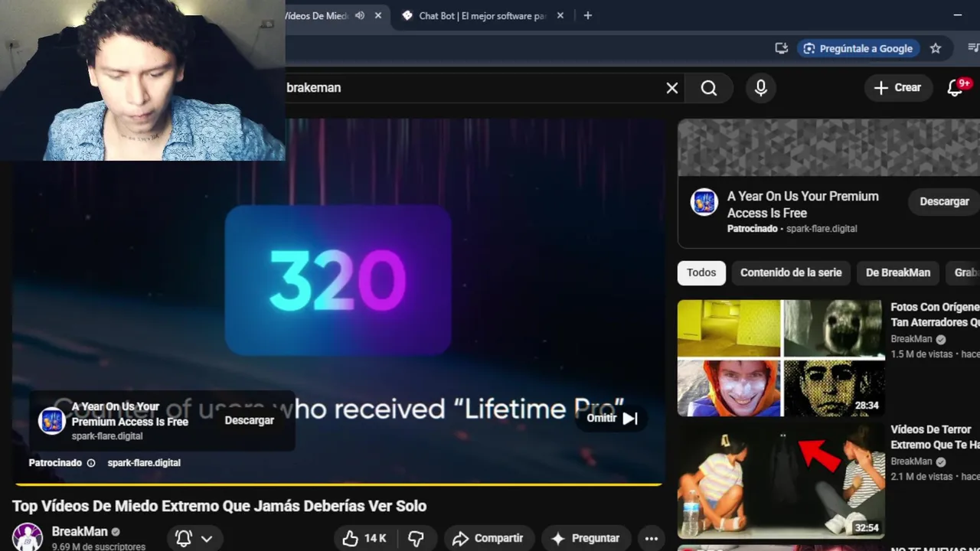Click A Year On Us sidebar ad title

pos(803,204)
